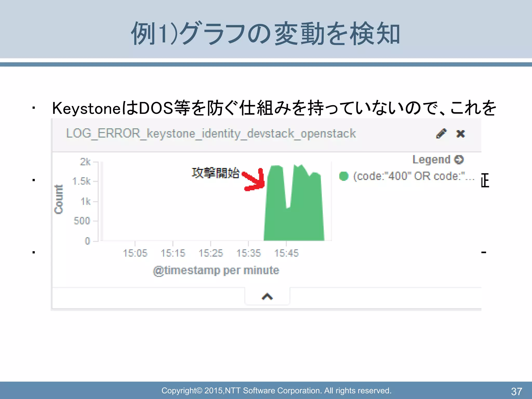The height and width of the screenshot is (399, 532).
Task: Expand the spy panel with the up chevron
Action: (267, 296)
